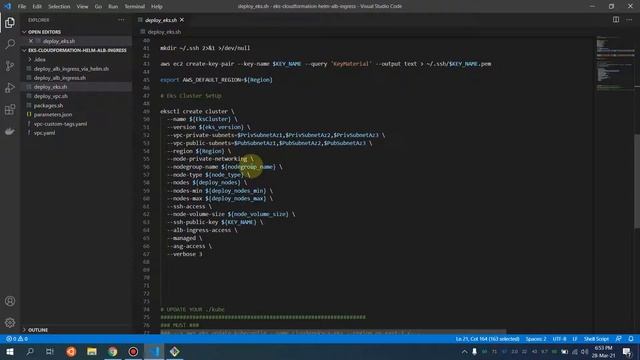Open the Accounts menu icon
Screen dimensions: 640x360
click(10, 301)
